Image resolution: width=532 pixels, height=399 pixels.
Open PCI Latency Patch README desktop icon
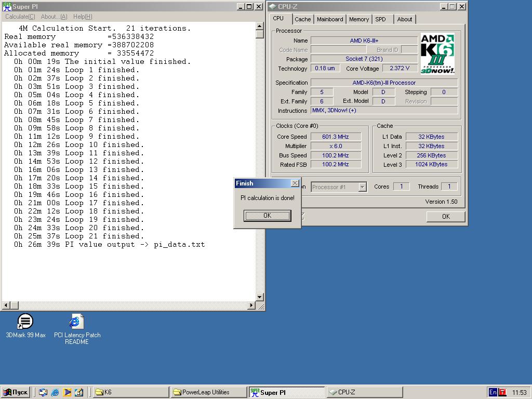76,322
